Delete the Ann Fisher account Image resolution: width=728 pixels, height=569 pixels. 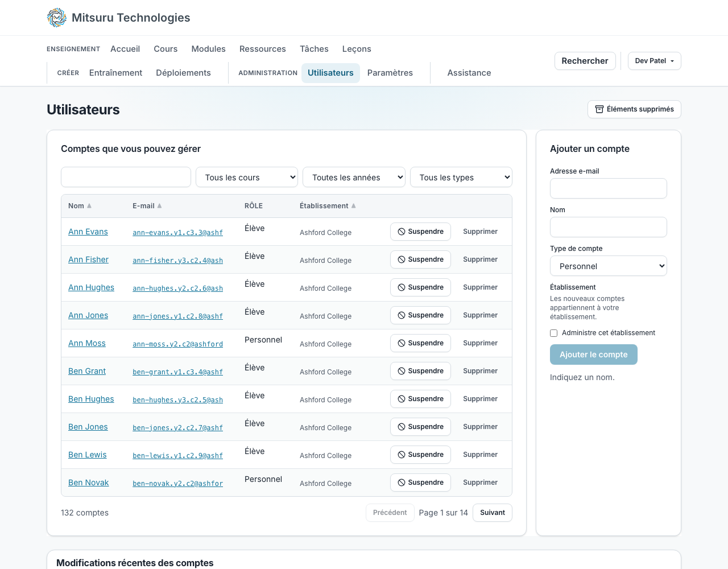click(480, 259)
